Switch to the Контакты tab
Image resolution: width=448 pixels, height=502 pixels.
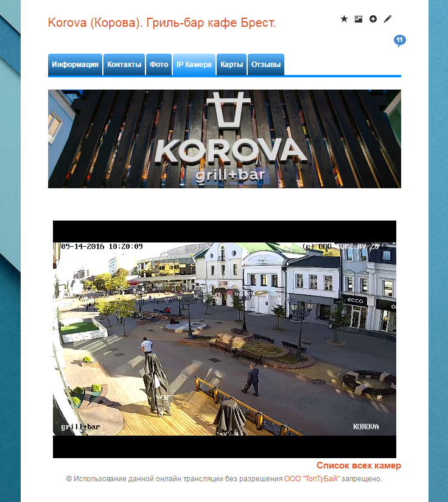pyautogui.click(x=124, y=65)
